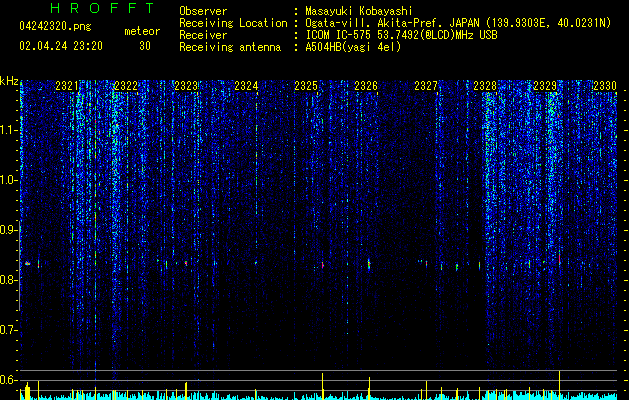The width and height of the screenshot is (629, 400).
Task: Click the HROFFT title text
Action: pos(103,8)
